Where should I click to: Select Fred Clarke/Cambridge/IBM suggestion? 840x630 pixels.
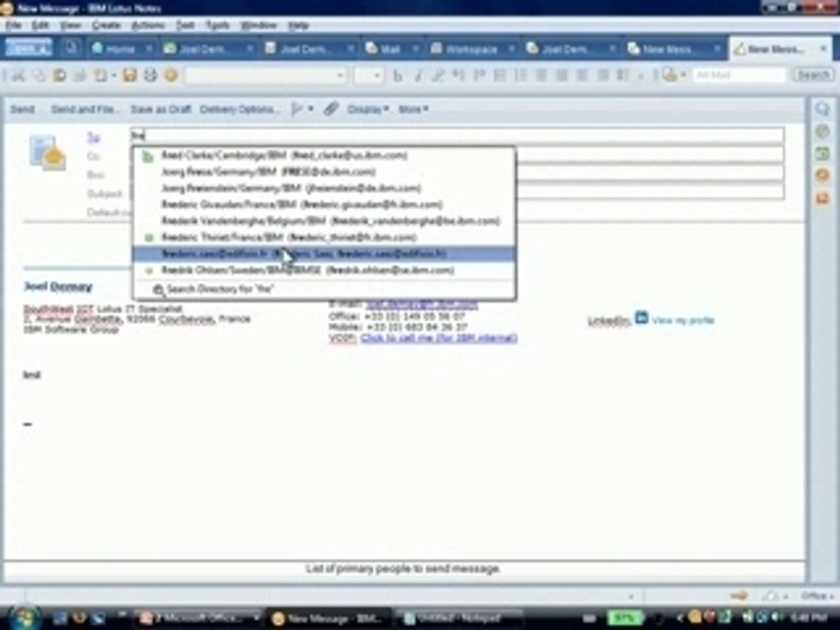324,156
